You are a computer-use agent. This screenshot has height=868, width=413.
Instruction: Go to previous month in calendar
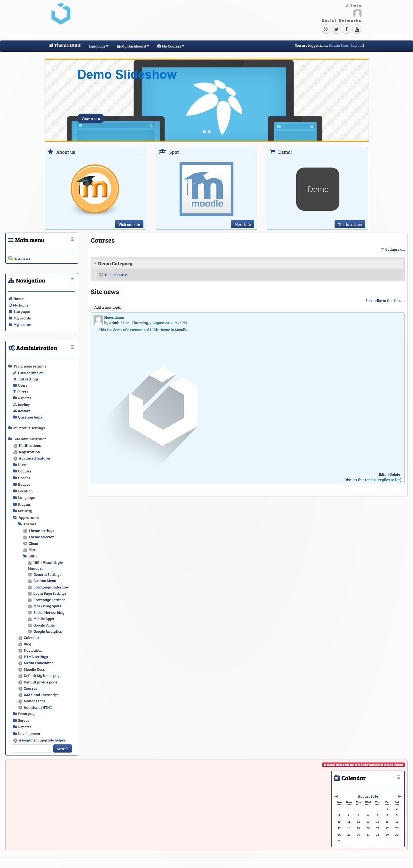[x=336, y=796]
